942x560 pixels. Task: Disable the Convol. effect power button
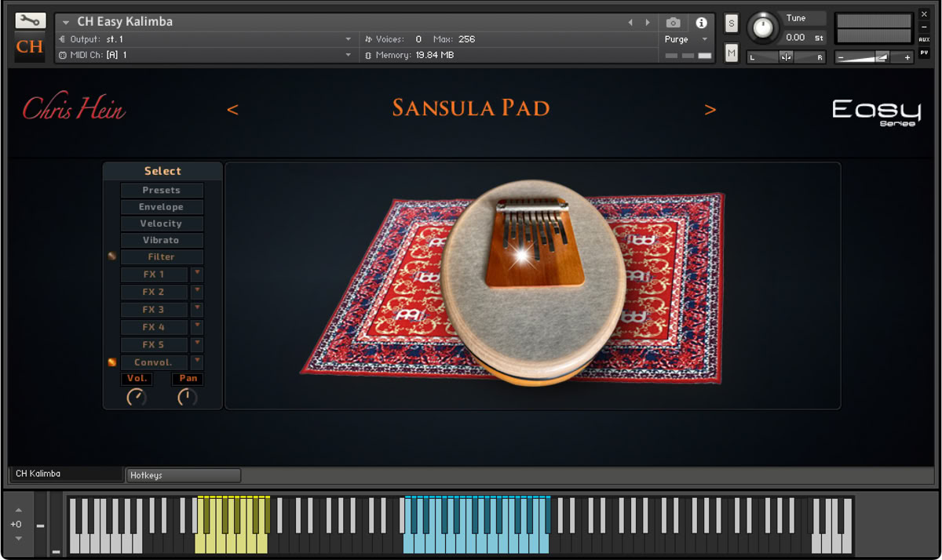[x=111, y=362]
